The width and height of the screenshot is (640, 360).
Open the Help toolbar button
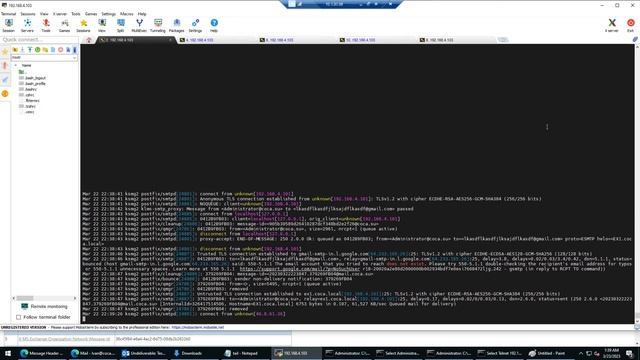(214, 25)
